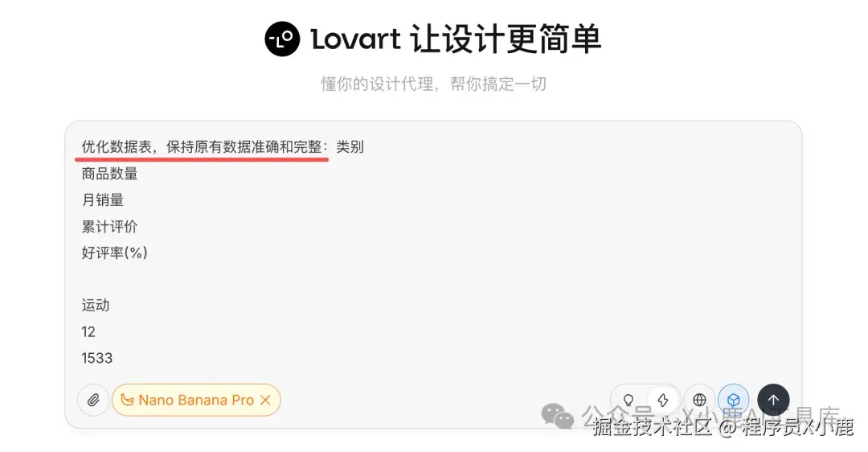Enable the globe web search option
Image resolution: width=868 pixels, height=452 pixels.
coord(699,400)
